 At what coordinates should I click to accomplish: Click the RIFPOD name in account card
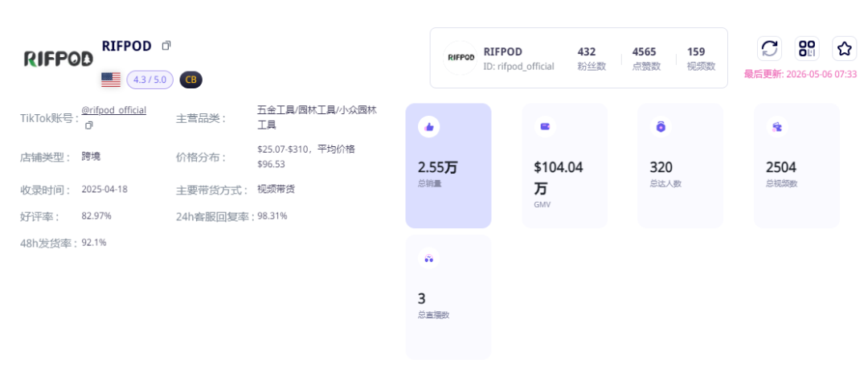(x=502, y=52)
